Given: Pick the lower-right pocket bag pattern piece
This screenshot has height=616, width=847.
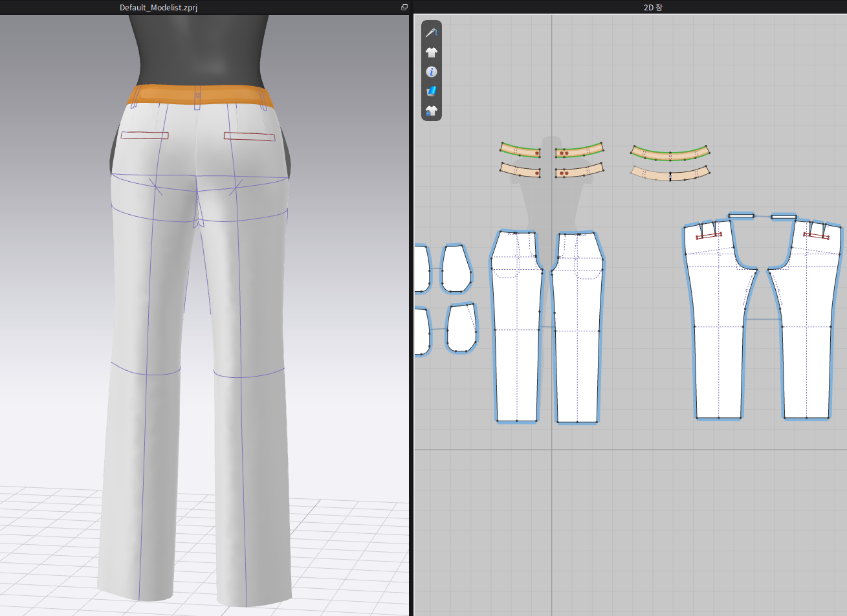Looking at the screenshot, I should tap(462, 327).
